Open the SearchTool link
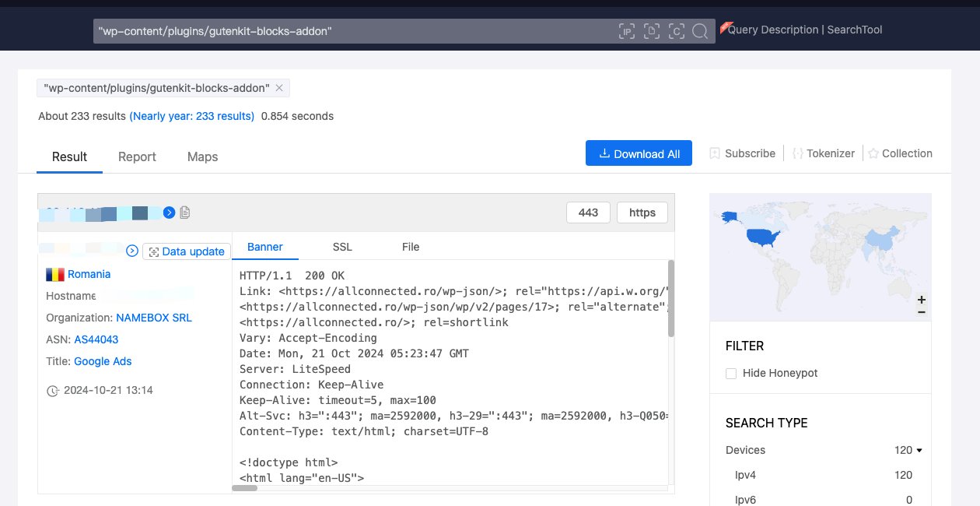980x506 pixels. coord(854,30)
